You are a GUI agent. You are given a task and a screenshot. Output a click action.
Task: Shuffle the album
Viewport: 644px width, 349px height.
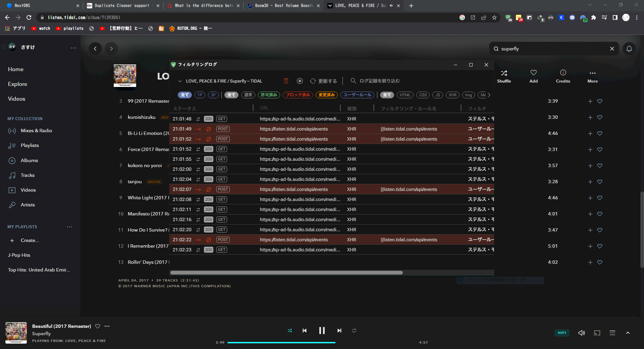click(x=504, y=76)
